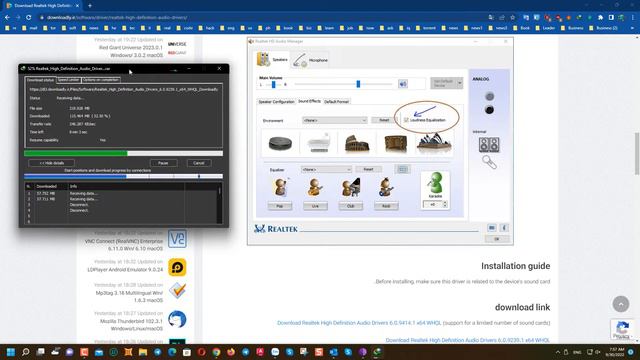Toggle the Loudness Equalization checkbox
640x360 pixels.
click(x=406, y=120)
